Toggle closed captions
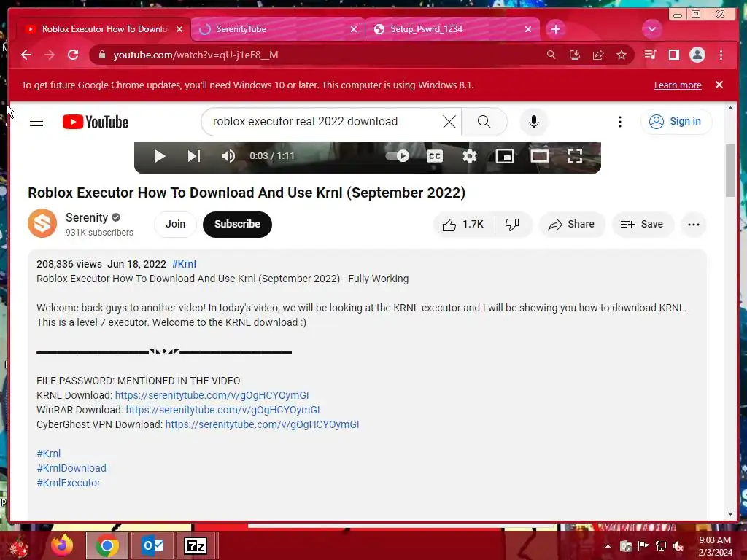The width and height of the screenshot is (747, 560). tap(435, 156)
